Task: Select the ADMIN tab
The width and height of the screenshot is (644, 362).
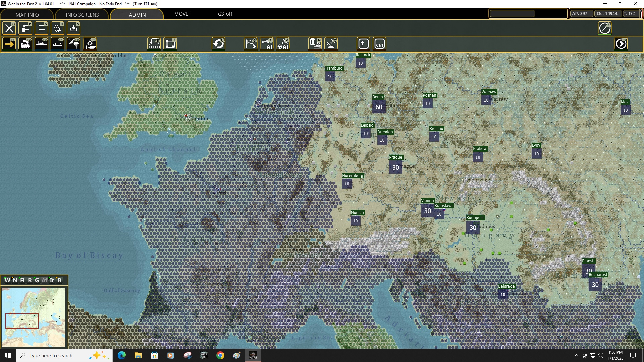Action: click(x=137, y=15)
